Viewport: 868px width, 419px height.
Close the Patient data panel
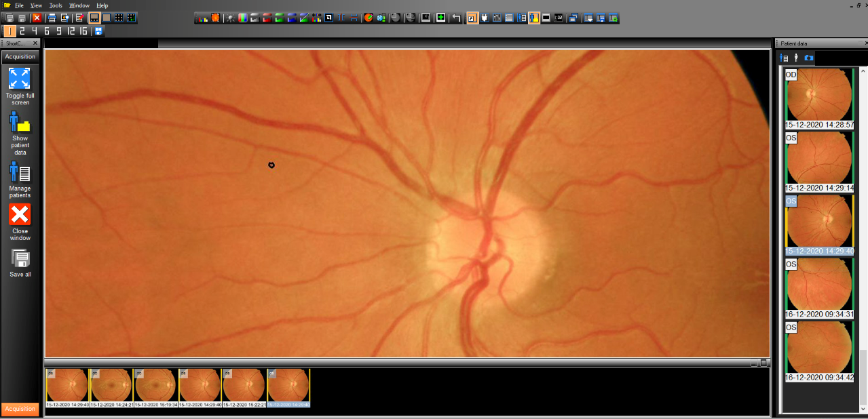coord(865,43)
